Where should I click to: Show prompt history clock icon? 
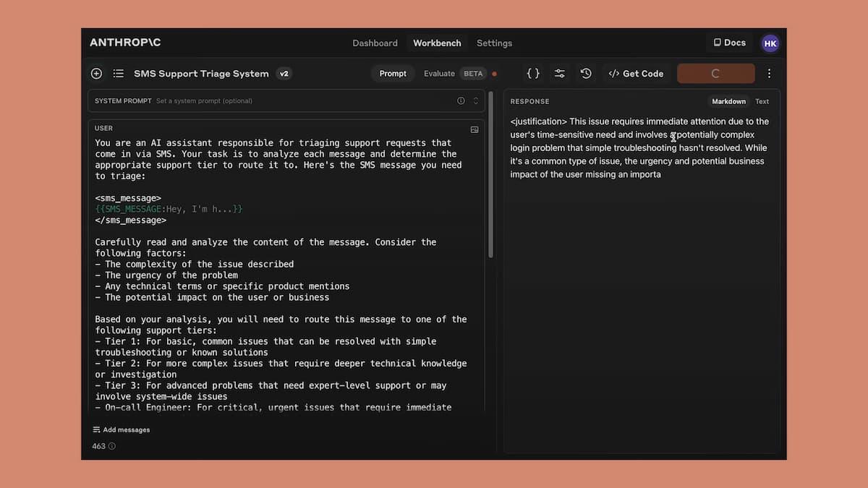coord(586,74)
